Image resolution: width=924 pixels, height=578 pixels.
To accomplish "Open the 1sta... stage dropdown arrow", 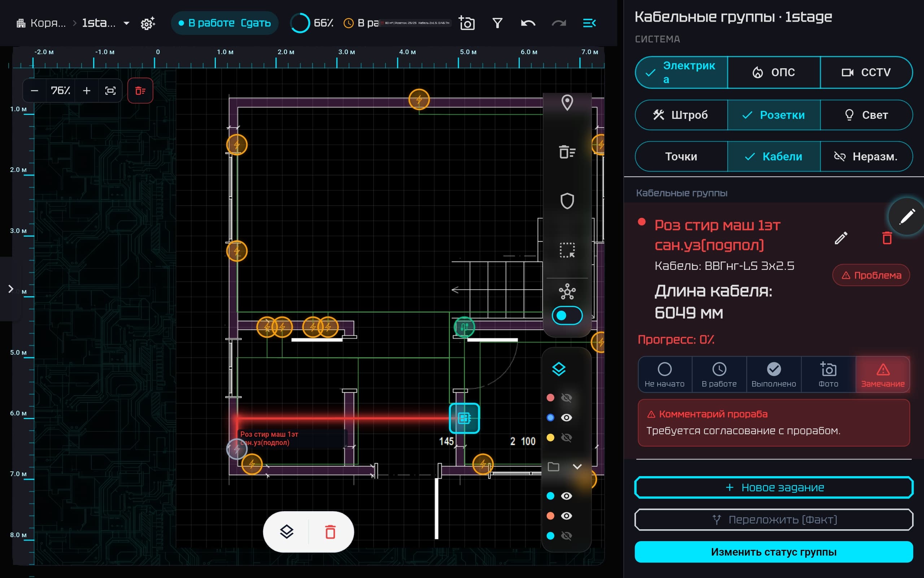I will point(126,23).
